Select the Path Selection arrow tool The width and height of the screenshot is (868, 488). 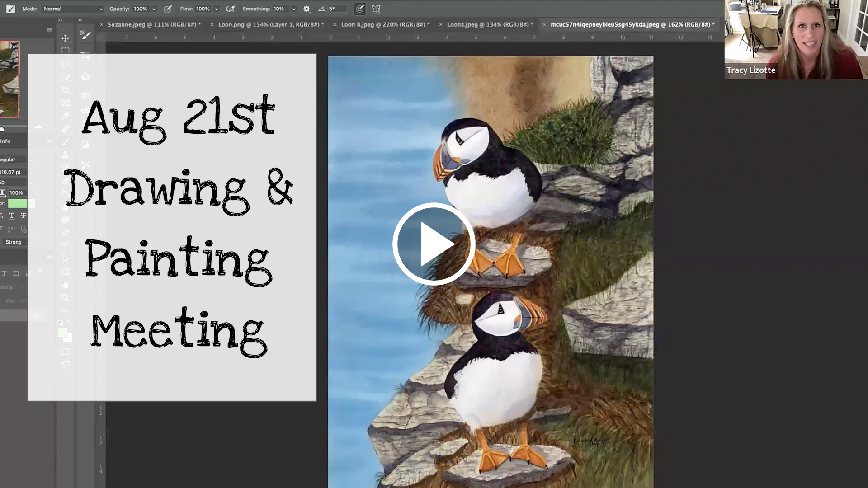tap(66, 259)
